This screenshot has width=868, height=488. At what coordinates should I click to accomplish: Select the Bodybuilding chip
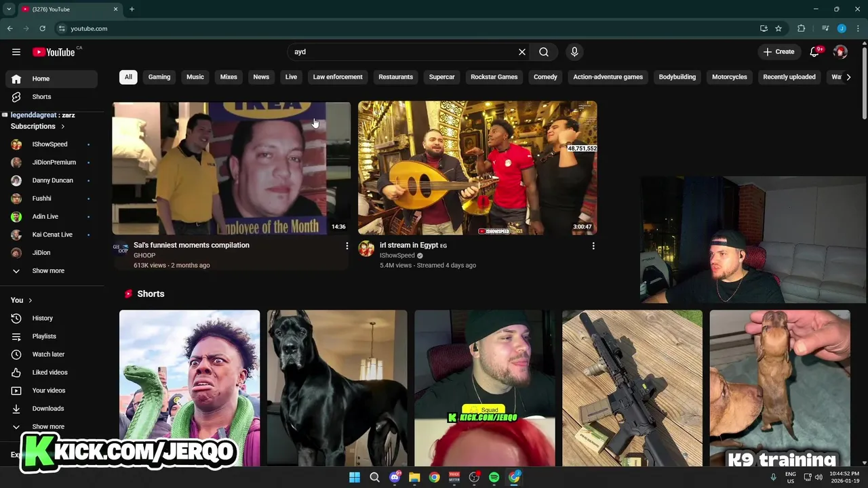tap(677, 77)
